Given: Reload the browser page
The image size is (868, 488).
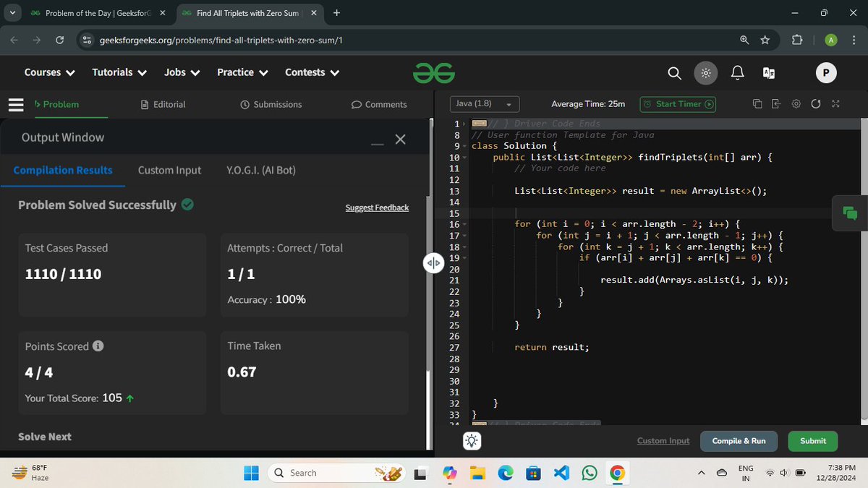Looking at the screenshot, I should point(60,40).
